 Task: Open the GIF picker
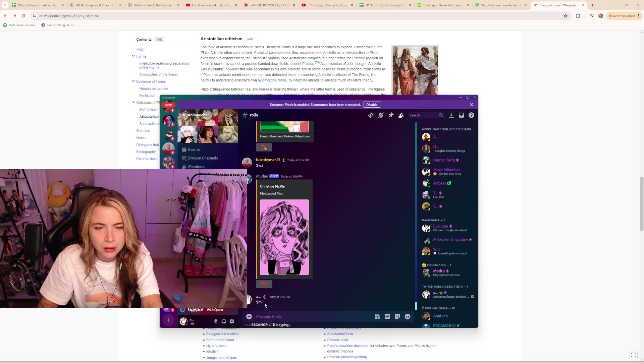click(387, 316)
